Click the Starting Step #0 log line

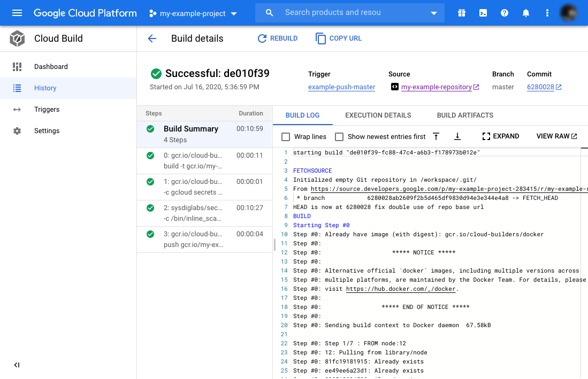322,225
